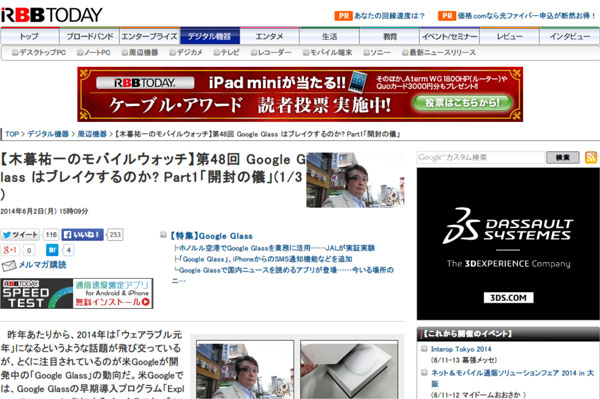Screen dimensions: 600x399
Task: Open the イベント/セミナー navigation tab
Action: (x=450, y=36)
